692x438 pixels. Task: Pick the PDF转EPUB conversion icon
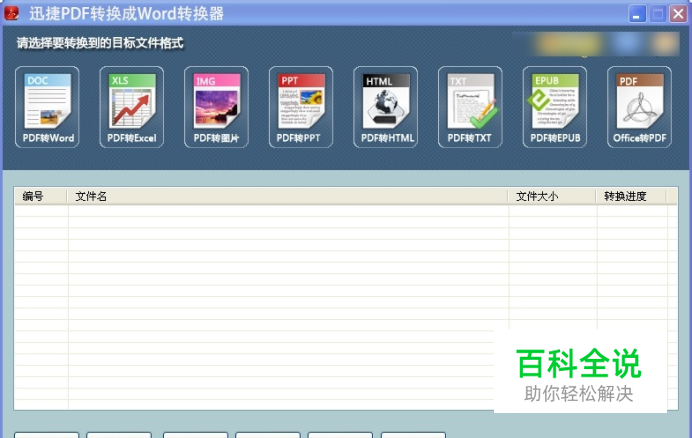[555, 107]
